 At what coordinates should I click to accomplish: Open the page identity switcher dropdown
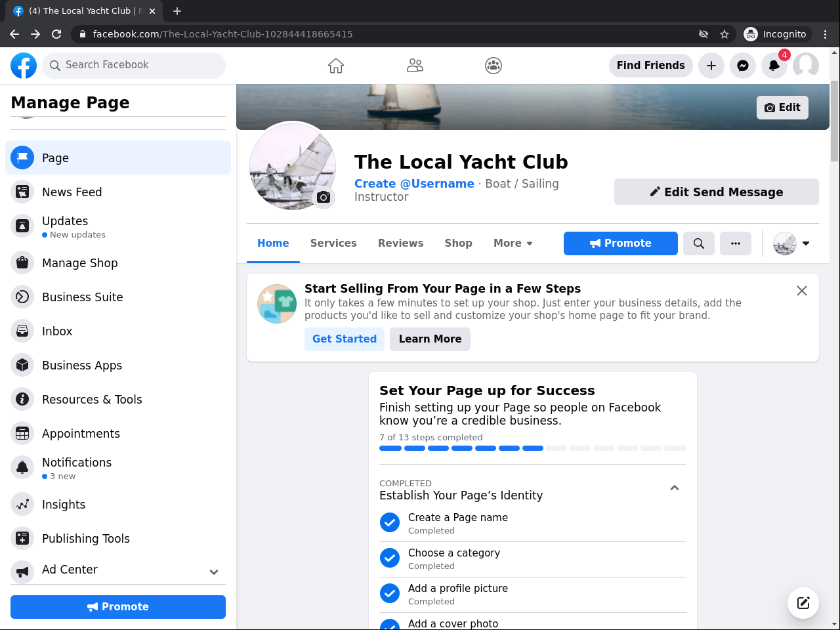[791, 243]
